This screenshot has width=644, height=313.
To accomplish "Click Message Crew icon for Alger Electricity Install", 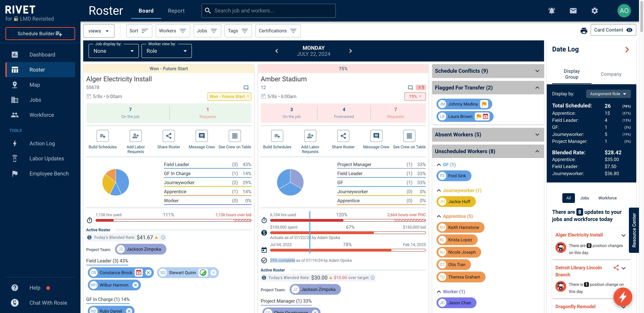I will click(x=201, y=136).
